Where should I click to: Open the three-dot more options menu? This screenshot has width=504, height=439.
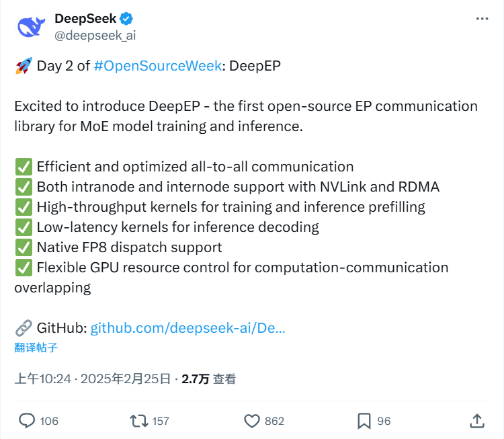[482, 19]
